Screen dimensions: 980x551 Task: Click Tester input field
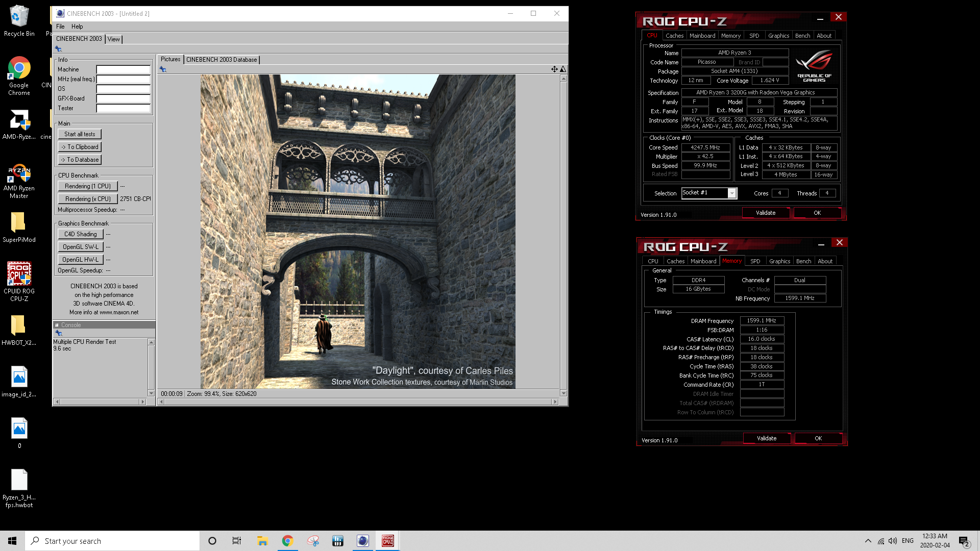(x=124, y=108)
